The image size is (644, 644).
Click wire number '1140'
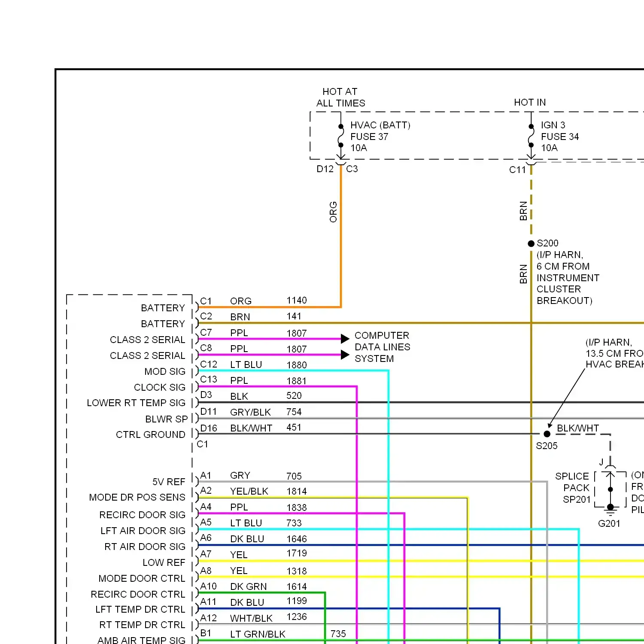coord(297,301)
